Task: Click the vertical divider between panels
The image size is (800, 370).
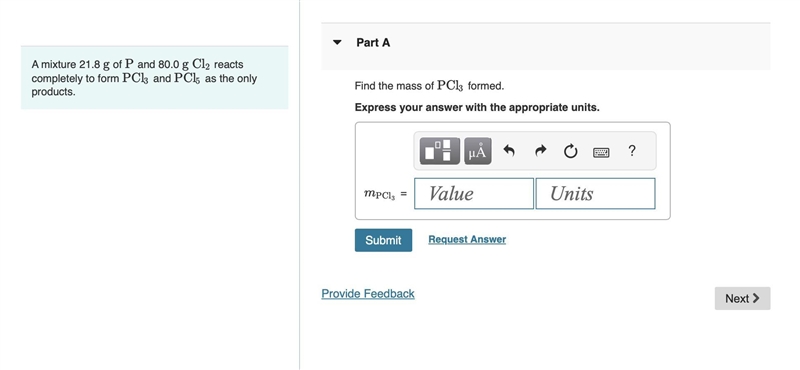Action: point(299,185)
